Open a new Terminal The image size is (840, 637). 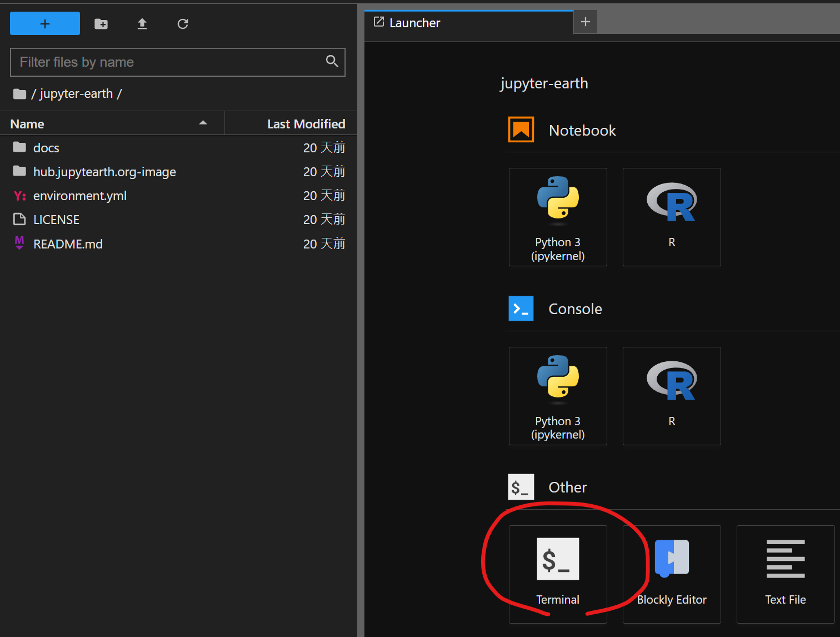(558, 574)
